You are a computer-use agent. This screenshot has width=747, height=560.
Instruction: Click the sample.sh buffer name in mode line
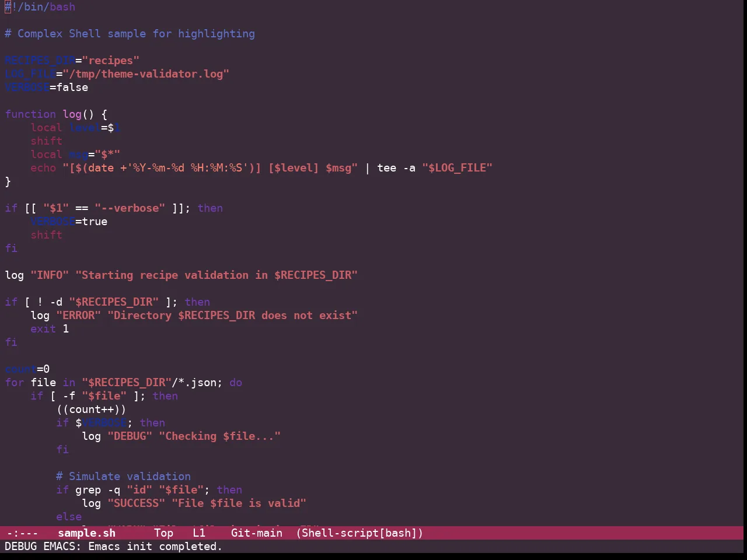point(87,533)
